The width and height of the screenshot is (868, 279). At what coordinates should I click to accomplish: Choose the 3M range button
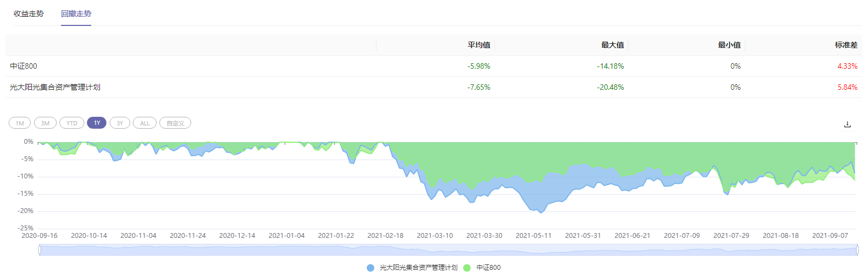click(x=45, y=123)
